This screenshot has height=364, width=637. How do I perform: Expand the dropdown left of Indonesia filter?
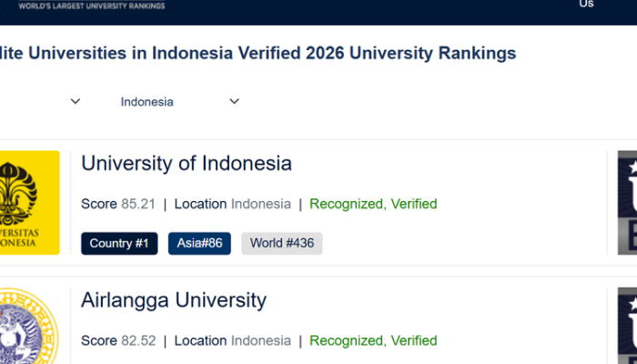click(x=76, y=101)
